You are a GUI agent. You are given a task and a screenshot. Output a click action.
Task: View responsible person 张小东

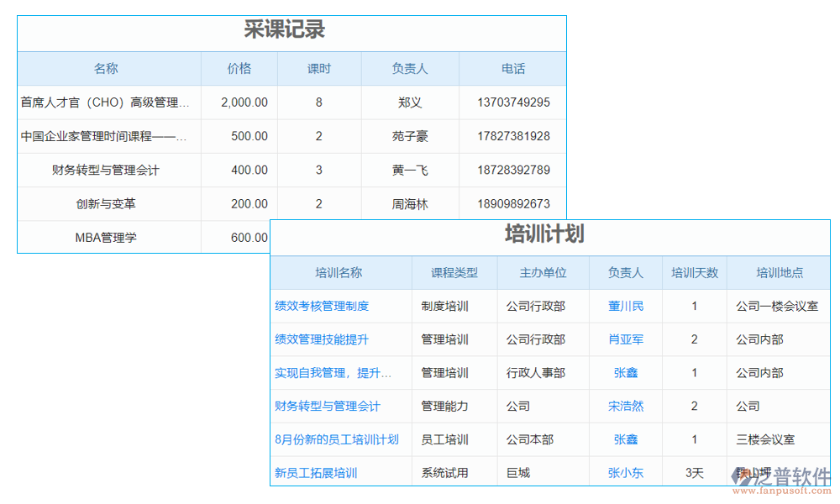[625, 472]
